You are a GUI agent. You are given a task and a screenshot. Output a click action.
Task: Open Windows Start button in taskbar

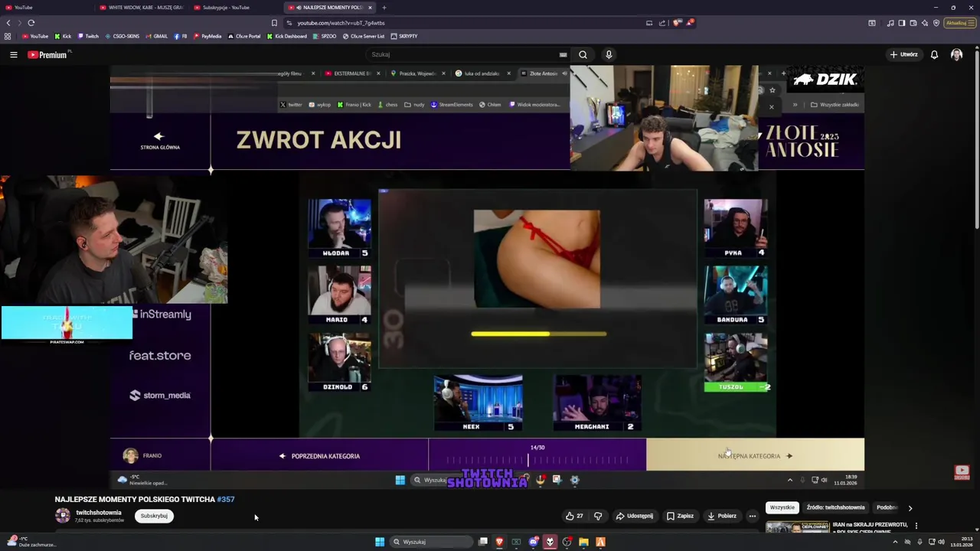pyautogui.click(x=380, y=542)
